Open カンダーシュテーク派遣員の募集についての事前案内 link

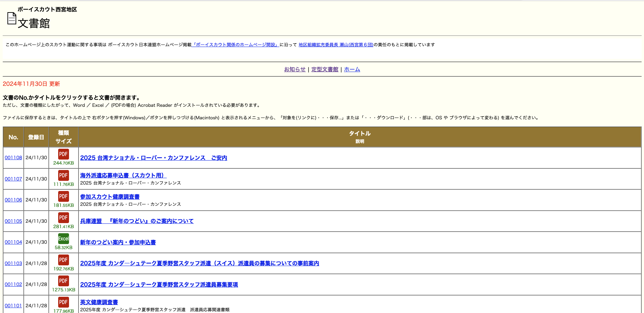pos(200,263)
